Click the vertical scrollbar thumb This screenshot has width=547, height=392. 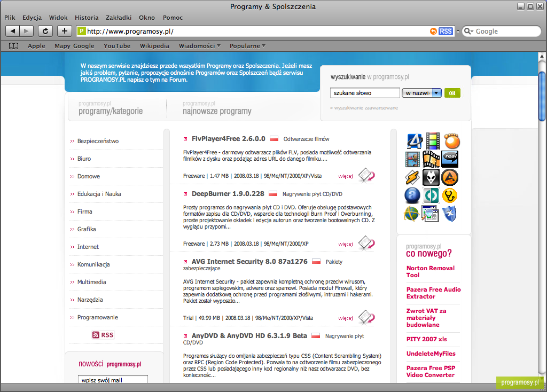click(542, 96)
